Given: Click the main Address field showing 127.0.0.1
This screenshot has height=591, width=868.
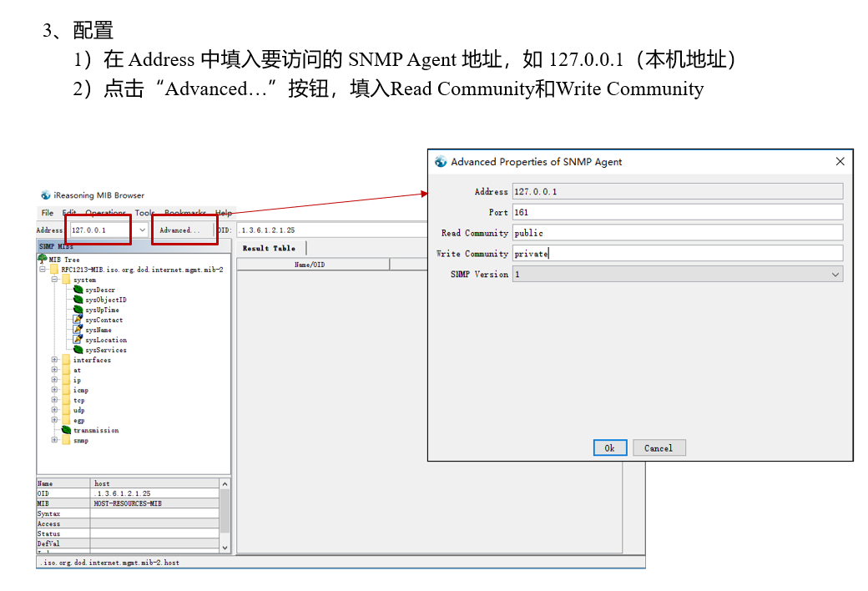Looking at the screenshot, I should tap(103, 230).
